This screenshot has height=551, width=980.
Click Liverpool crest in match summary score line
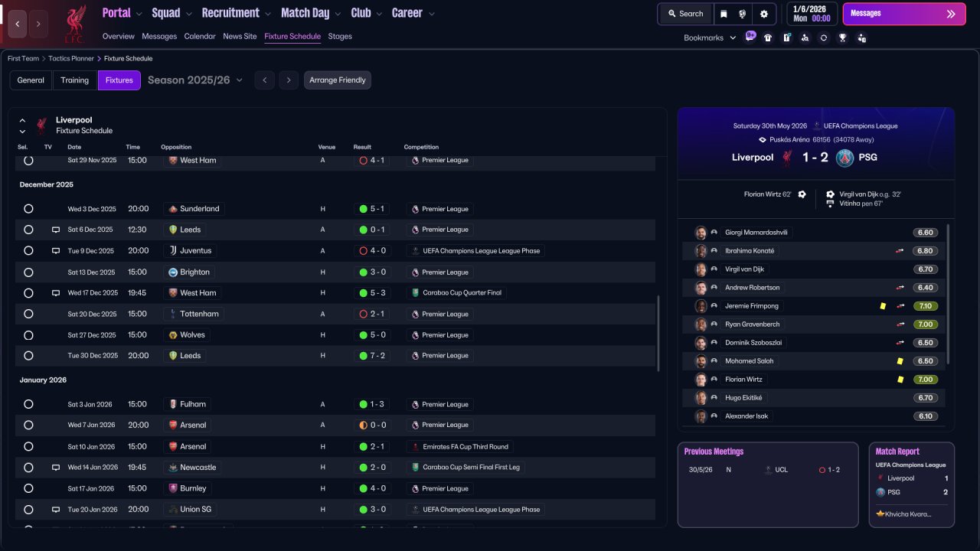pyautogui.click(x=786, y=158)
